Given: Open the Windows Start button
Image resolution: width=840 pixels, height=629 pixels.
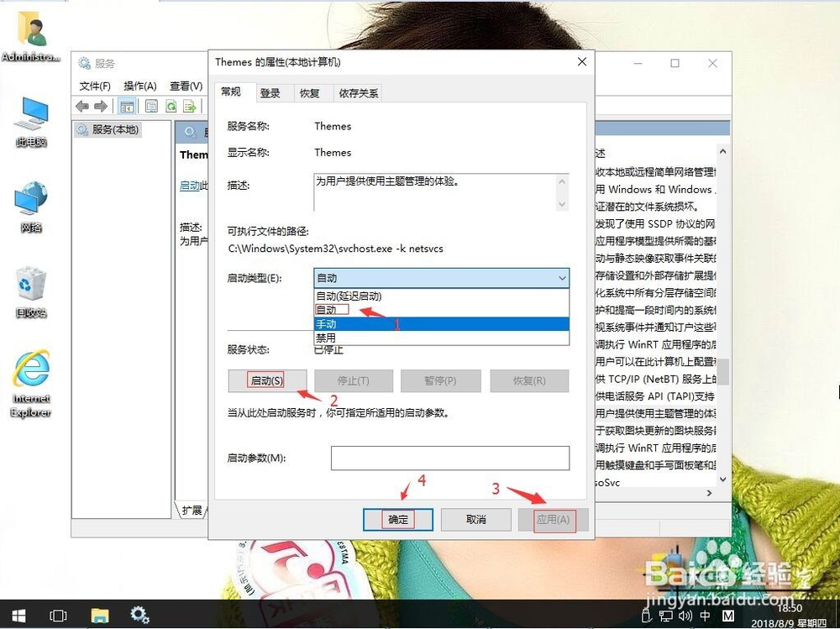Looking at the screenshot, I should [18, 615].
